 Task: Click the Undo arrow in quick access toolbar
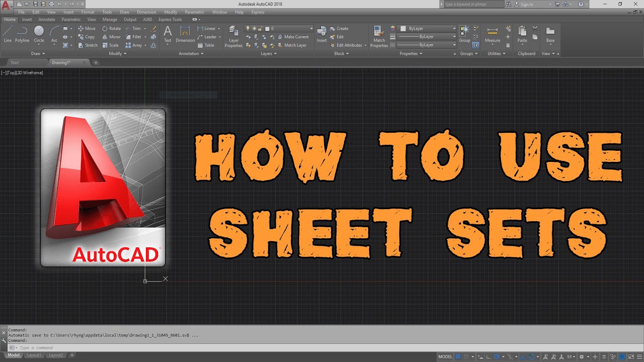tap(60, 4)
